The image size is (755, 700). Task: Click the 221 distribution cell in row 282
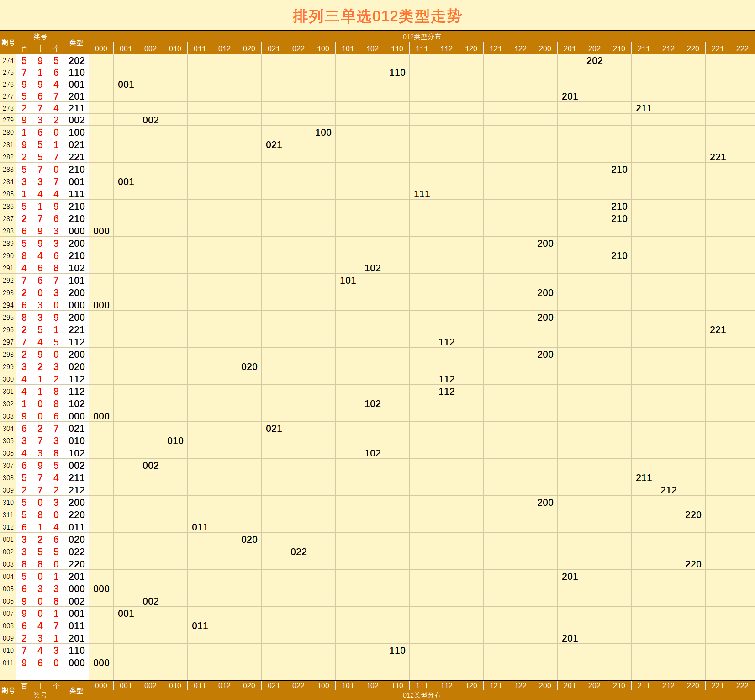718,157
